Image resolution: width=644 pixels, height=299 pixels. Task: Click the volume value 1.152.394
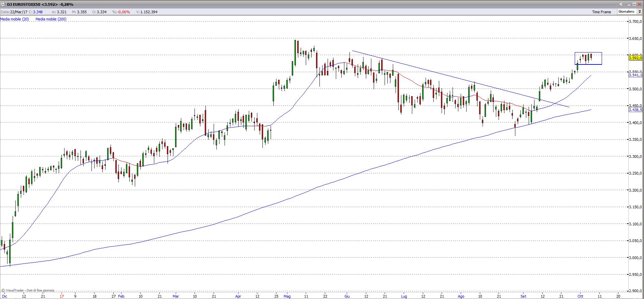pos(149,12)
